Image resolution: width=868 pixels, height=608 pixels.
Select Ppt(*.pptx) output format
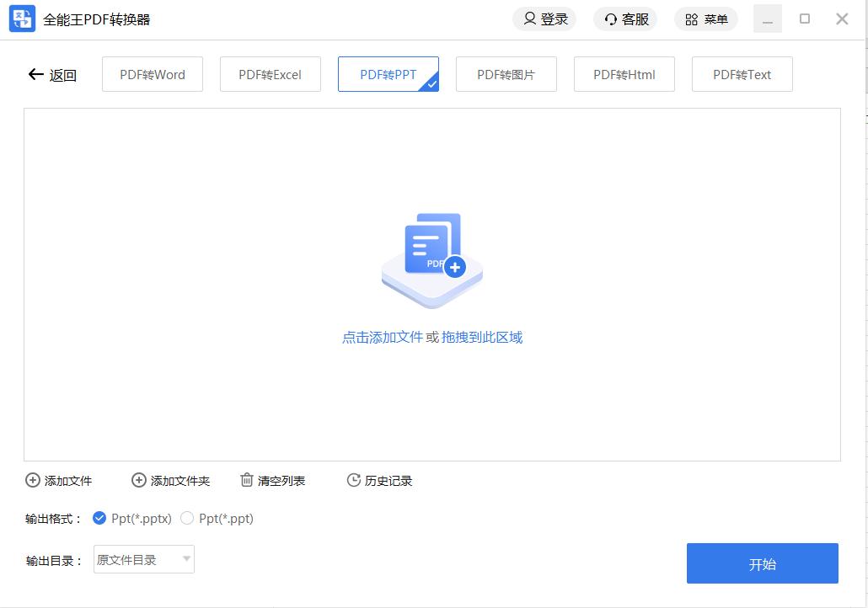tap(99, 518)
